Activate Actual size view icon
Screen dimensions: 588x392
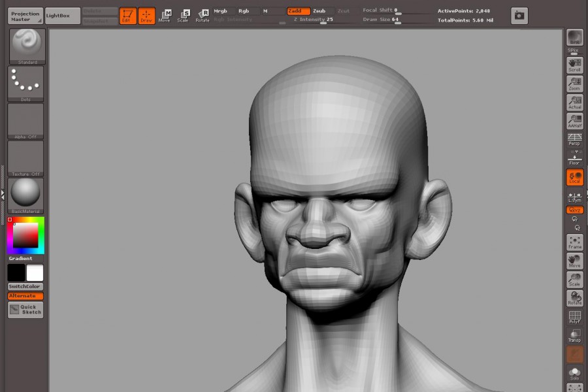coord(575,103)
